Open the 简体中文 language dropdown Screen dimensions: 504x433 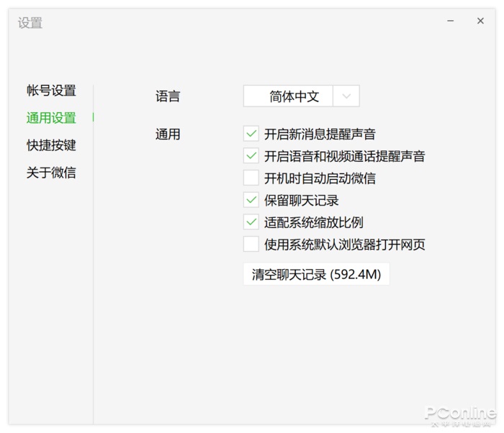(301, 96)
